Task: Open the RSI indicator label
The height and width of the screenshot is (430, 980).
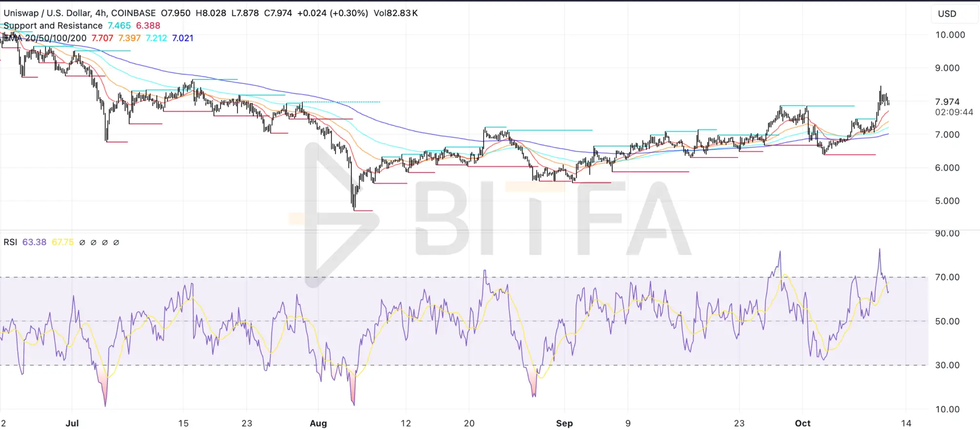Action: [10, 242]
